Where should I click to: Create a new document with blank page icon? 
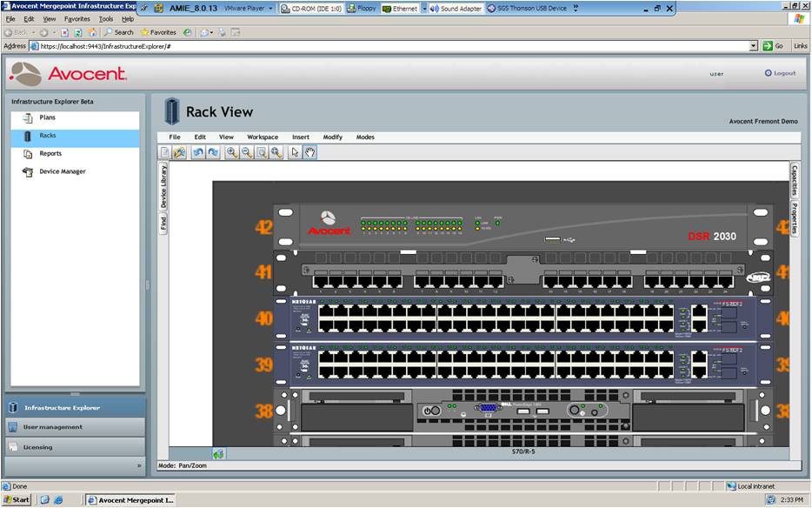[165, 152]
